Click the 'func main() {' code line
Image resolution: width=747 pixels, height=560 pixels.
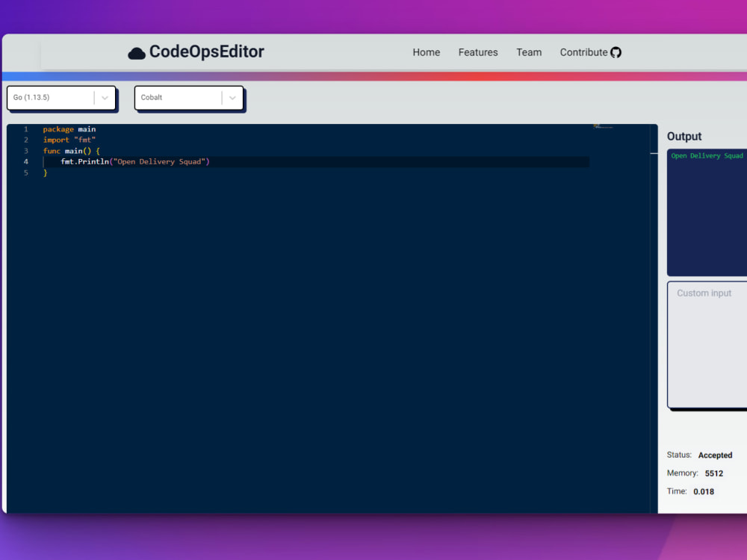click(72, 151)
